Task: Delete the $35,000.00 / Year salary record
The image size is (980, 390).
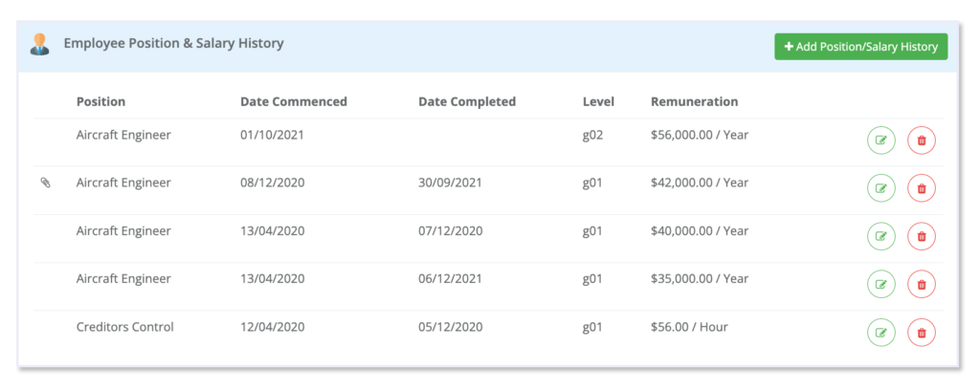Action: [922, 285]
